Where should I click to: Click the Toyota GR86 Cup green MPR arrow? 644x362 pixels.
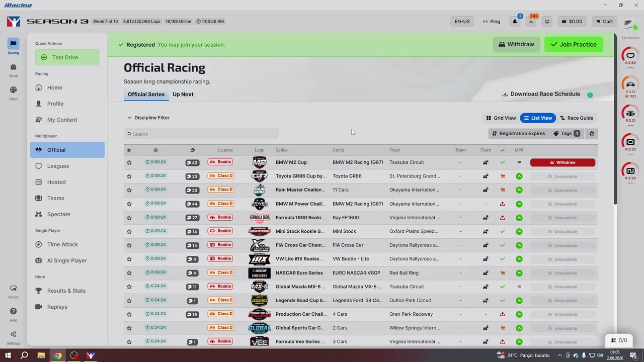click(519, 176)
